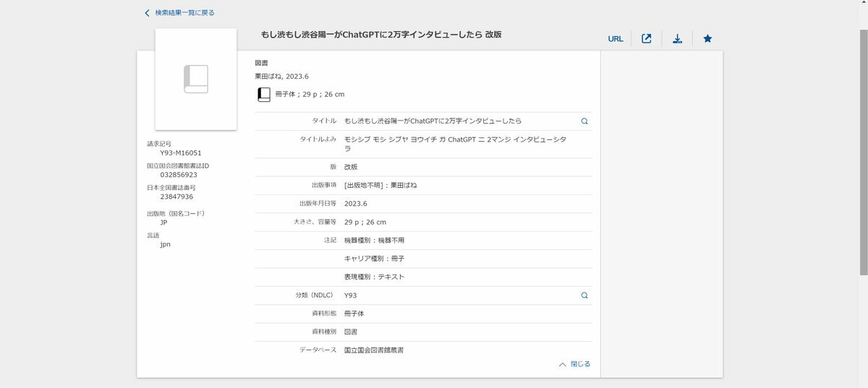This screenshot has height=388, width=868.
Task: Click the 図書 material type label at top
Action: 261,63
